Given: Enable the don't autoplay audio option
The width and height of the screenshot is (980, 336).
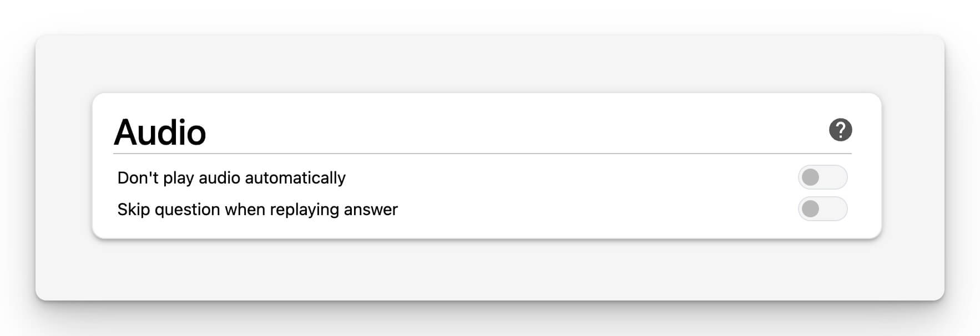Looking at the screenshot, I should (822, 177).
